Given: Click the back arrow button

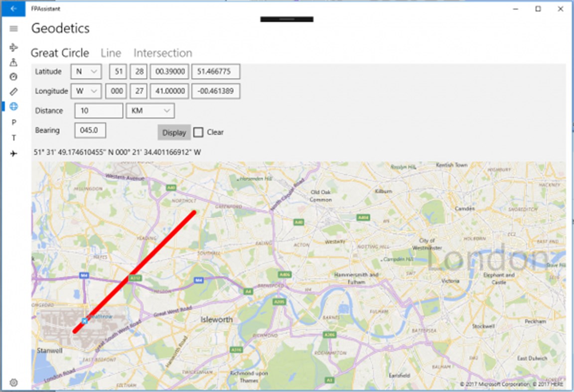Looking at the screenshot, I should [13, 8].
